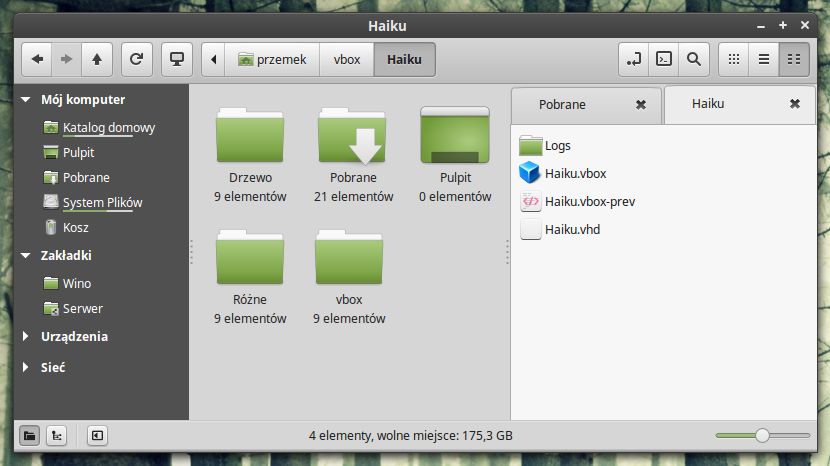Collapse the Zakładki section
The width and height of the screenshot is (830, 466).
pos(25,255)
